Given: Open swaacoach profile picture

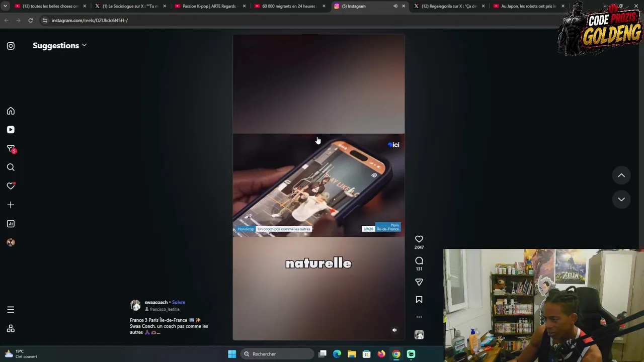Looking at the screenshot, I should click(135, 305).
